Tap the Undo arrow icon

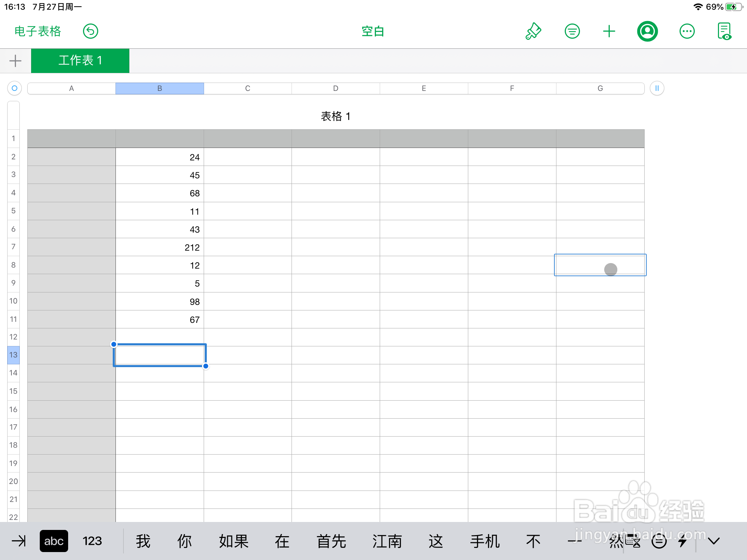coord(90,31)
